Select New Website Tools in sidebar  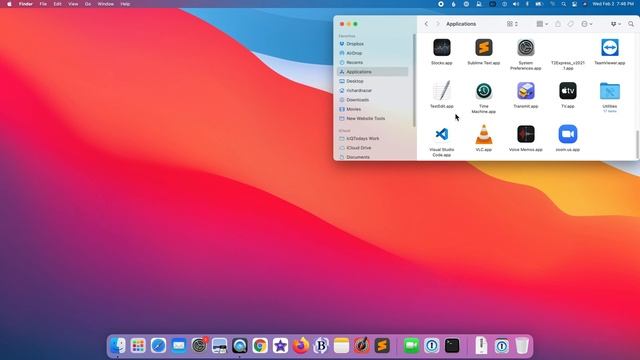(x=372, y=118)
